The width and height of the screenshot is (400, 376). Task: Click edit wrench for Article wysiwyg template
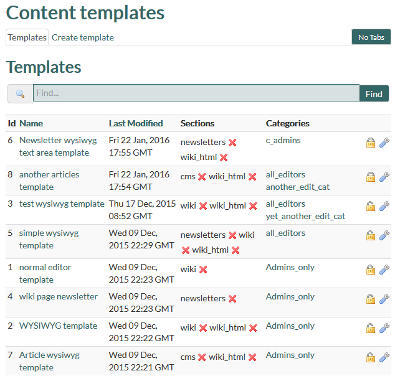(384, 357)
